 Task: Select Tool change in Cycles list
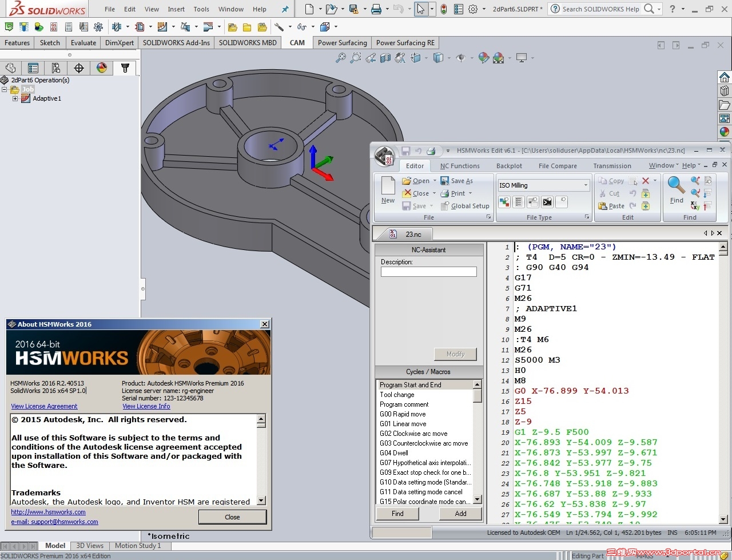tap(424, 395)
